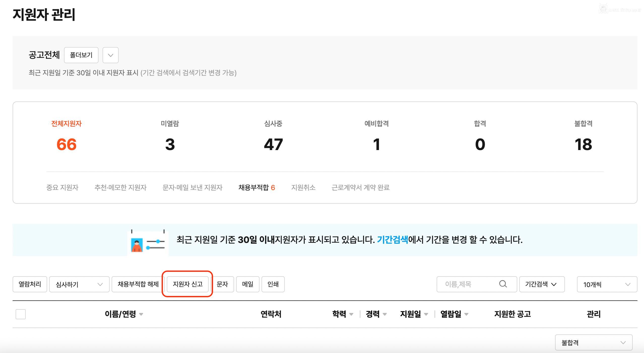Expand the 기간검색 dropdown button
This screenshot has width=644, height=353.
(x=542, y=284)
